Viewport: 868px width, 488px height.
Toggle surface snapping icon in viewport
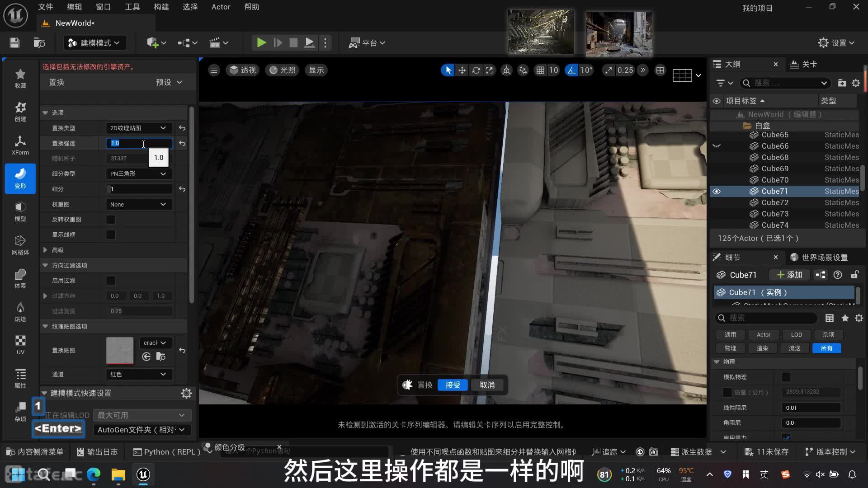pyautogui.click(x=523, y=70)
